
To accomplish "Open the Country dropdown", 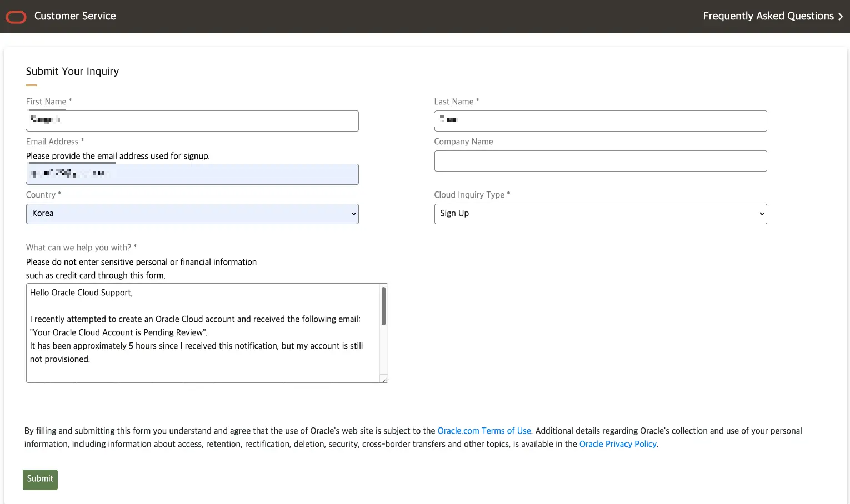I will point(192,214).
